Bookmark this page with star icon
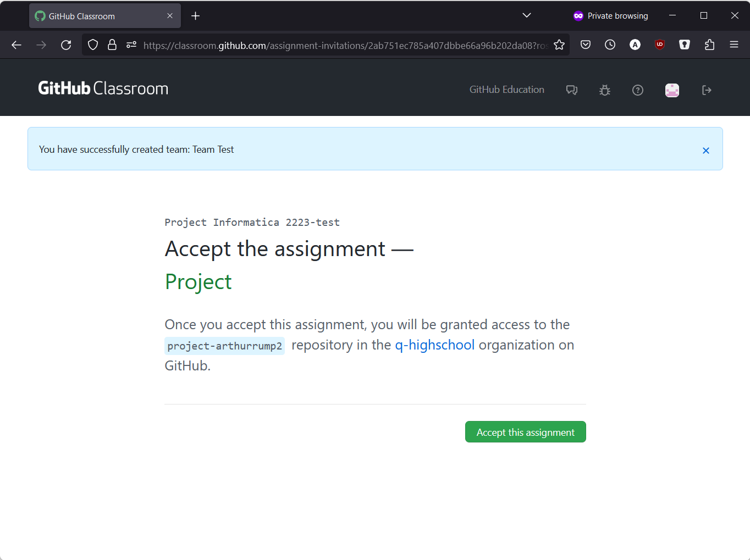Image resolution: width=750 pixels, height=560 pixels. click(x=559, y=45)
